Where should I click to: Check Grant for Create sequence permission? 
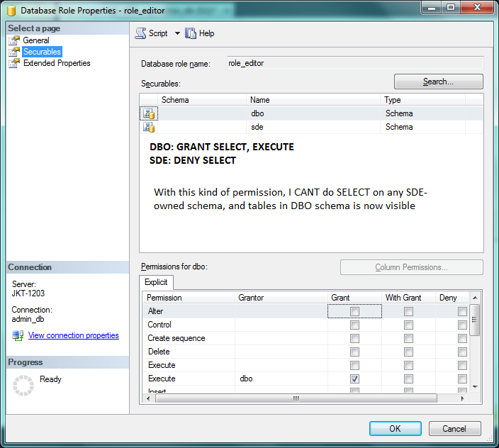pos(354,339)
